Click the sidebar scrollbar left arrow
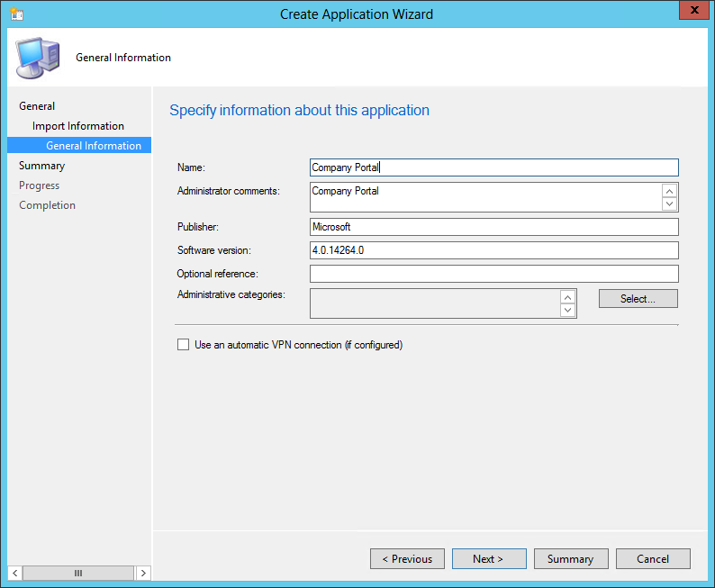This screenshot has width=715, height=588. (15, 573)
